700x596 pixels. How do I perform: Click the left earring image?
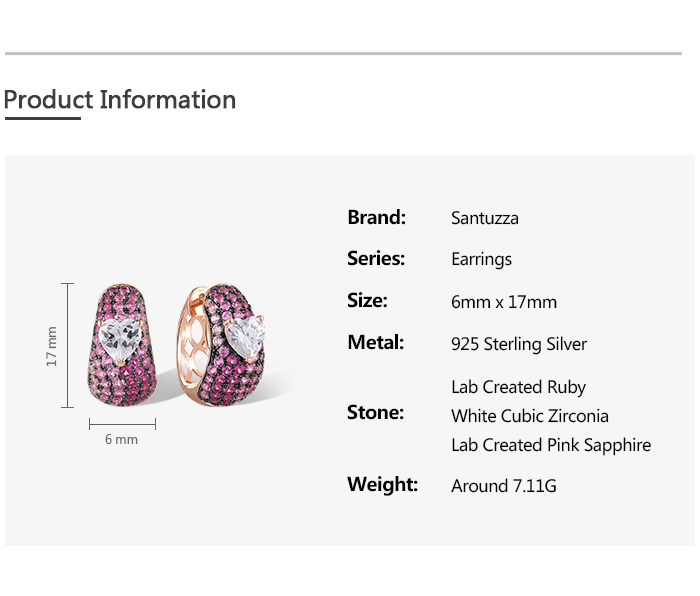coord(122,345)
